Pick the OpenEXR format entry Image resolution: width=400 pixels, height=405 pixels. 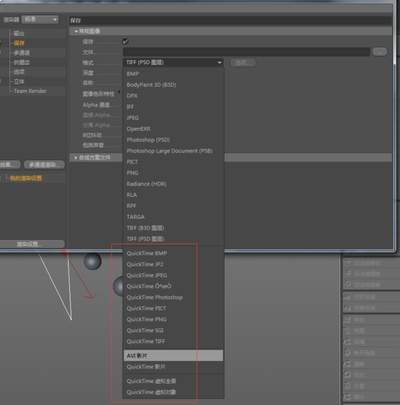138,129
